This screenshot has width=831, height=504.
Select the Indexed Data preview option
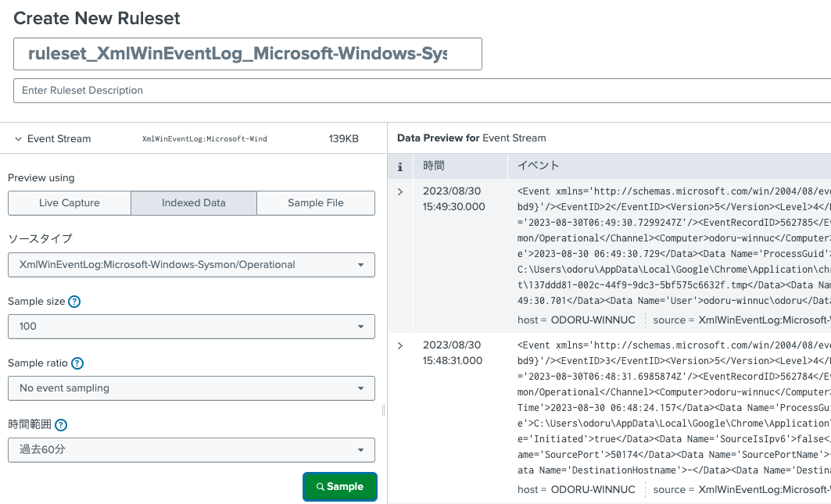point(193,203)
